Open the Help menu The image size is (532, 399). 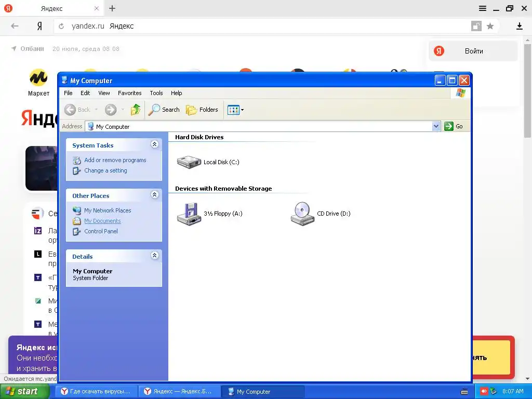tap(177, 93)
